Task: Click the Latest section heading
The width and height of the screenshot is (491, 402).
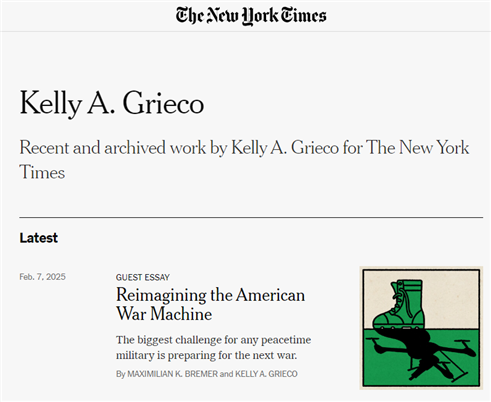Action: tap(39, 238)
